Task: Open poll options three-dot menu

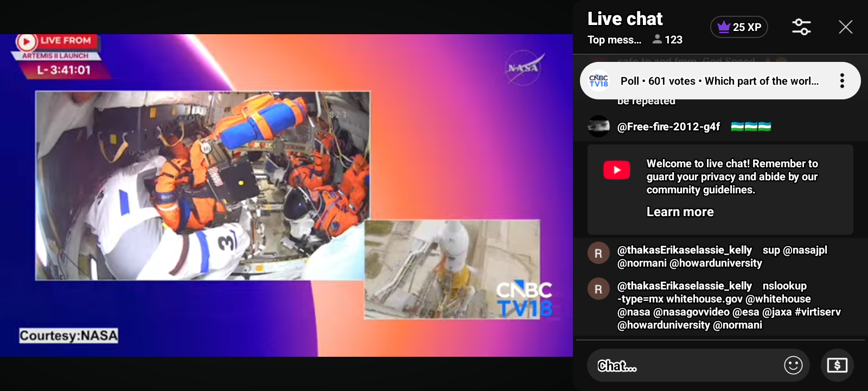Action: (841, 81)
